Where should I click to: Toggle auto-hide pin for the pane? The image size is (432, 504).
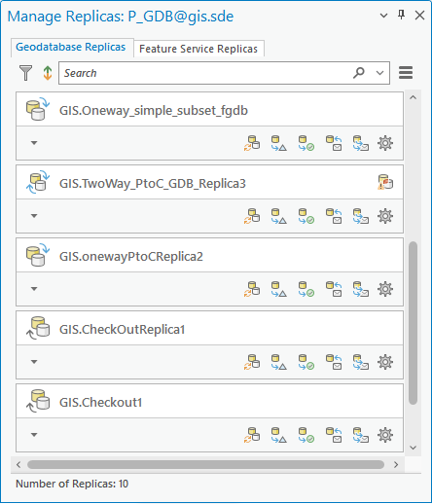pyautogui.click(x=402, y=15)
